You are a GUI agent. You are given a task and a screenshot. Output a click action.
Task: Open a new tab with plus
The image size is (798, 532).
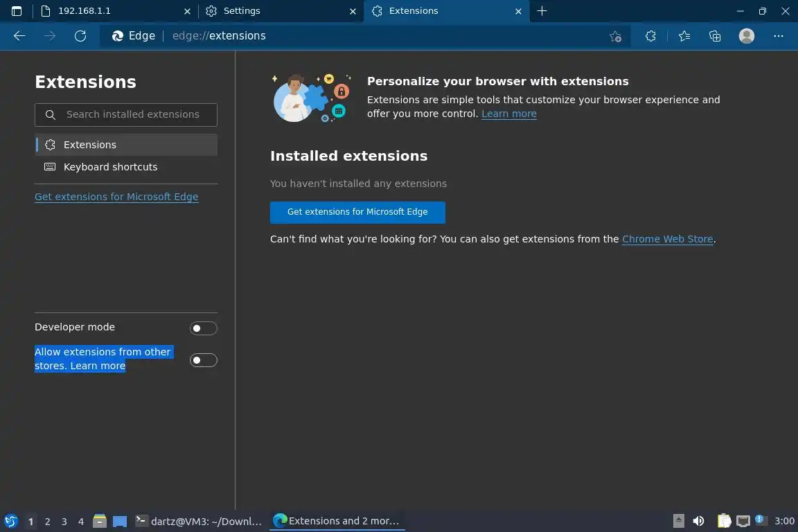(x=542, y=10)
